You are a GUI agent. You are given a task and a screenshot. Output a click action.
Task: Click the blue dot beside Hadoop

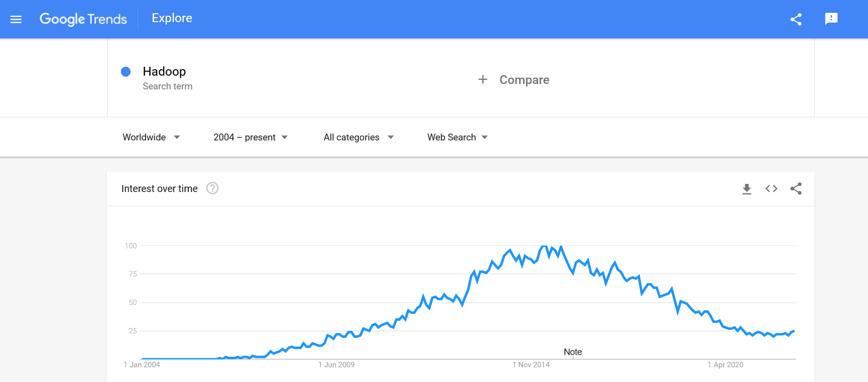coord(126,72)
